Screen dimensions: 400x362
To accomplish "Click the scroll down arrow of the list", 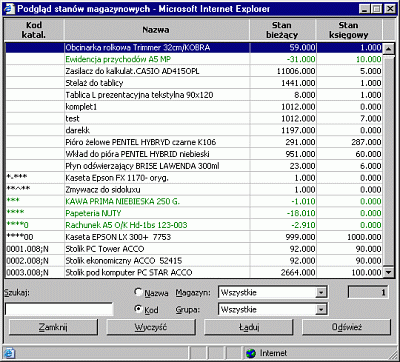I will 388,272.
